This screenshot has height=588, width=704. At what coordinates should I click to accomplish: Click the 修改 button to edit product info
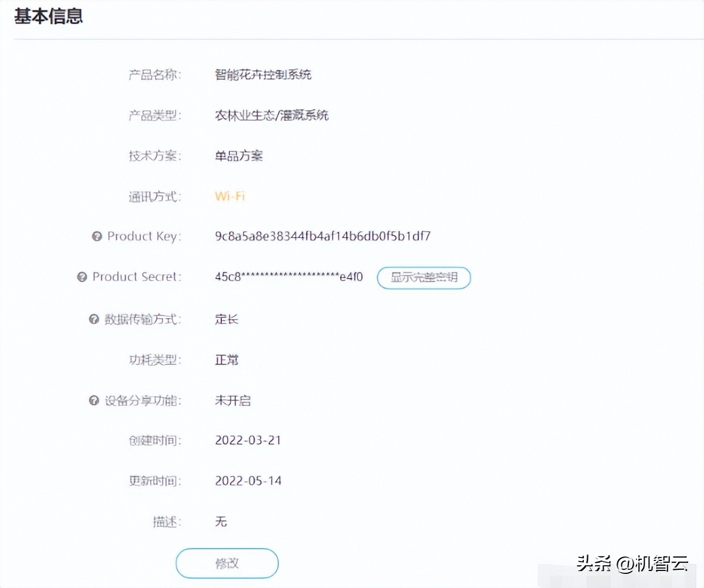tap(226, 563)
